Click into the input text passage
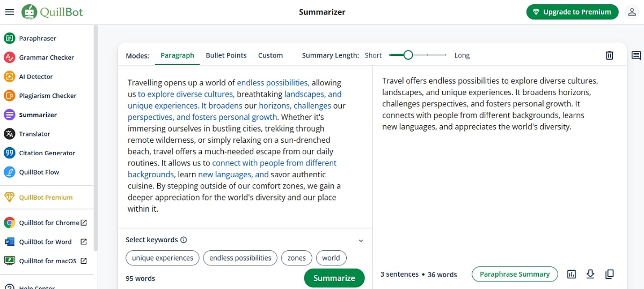The width and height of the screenshot is (644, 289). (236, 145)
